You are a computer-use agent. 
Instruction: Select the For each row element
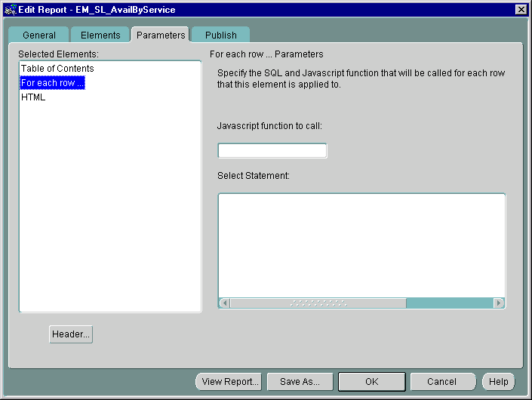pos(53,83)
